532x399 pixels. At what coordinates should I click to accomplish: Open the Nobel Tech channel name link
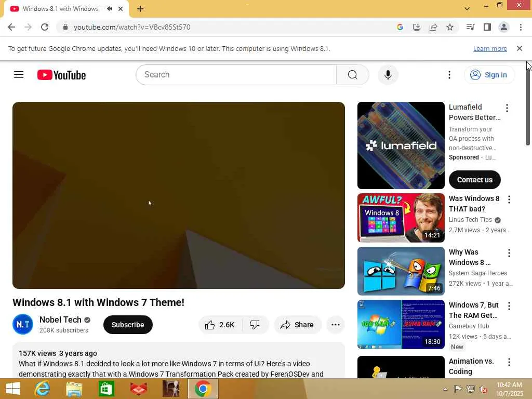click(60, 320)
